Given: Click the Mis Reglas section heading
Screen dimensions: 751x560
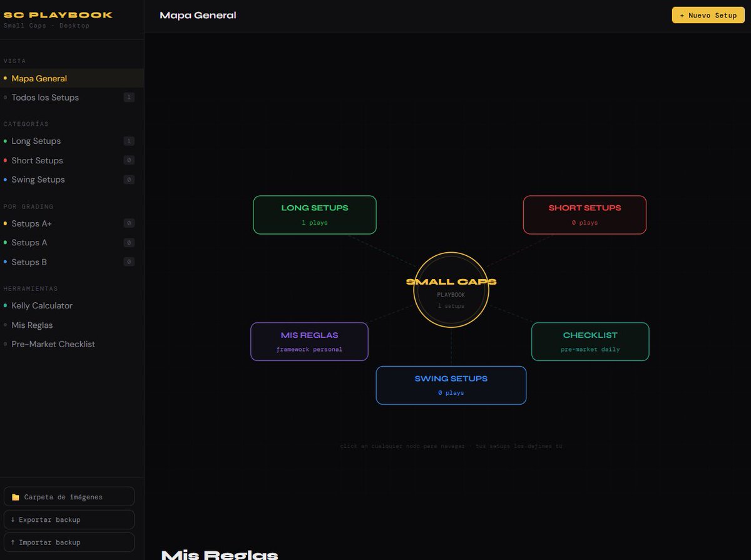Looking at the screenshot, I should tap(220, 554).
